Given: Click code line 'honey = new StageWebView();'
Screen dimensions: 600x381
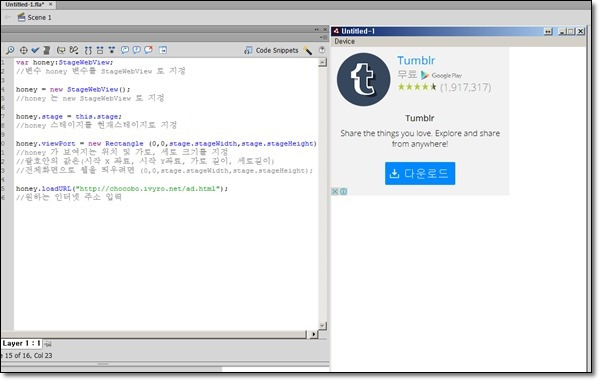Looking at the screenshot, I should 73,89.
